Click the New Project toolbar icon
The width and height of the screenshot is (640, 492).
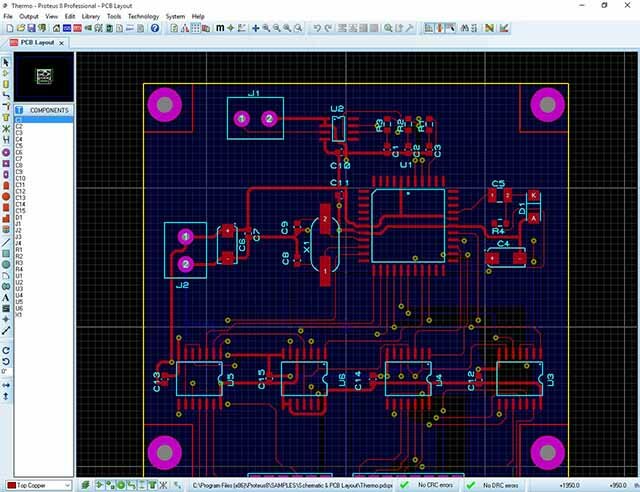(10, 28)
